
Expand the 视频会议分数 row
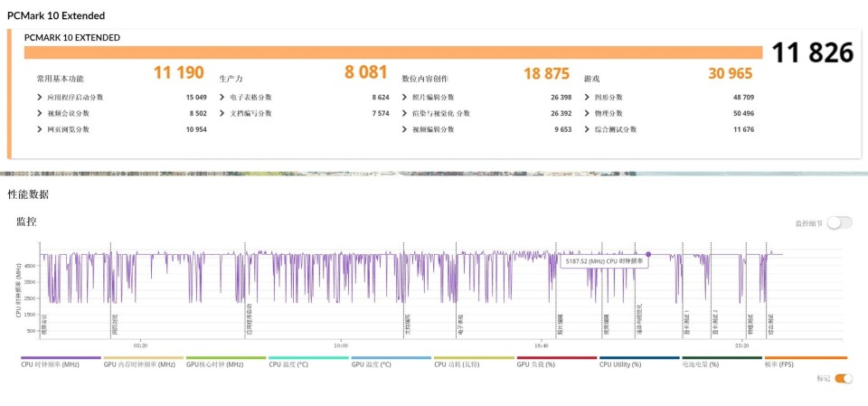tap(40, 114)
